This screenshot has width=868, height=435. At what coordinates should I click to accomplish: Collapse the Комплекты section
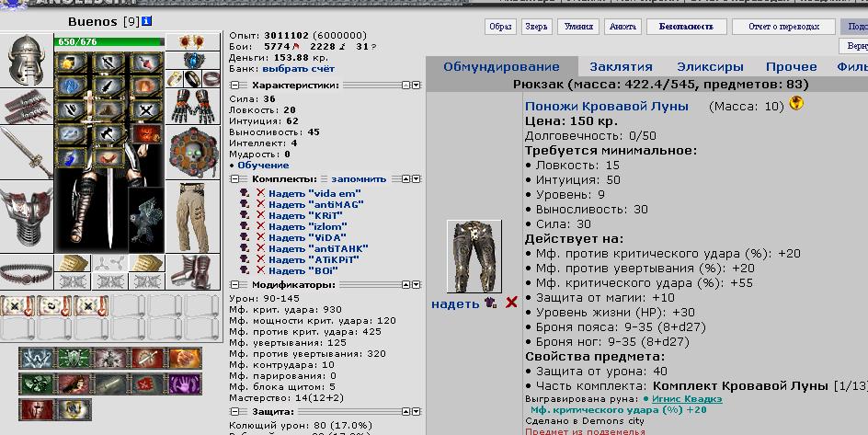tap(235, 178)
